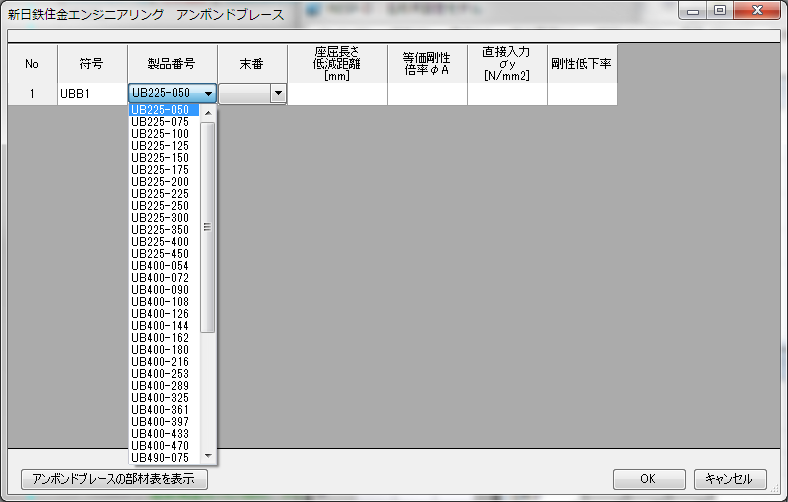The width and height of the screenshot is (788, 502).
Task: Confirm with the OK button
Action: (649, 479)
